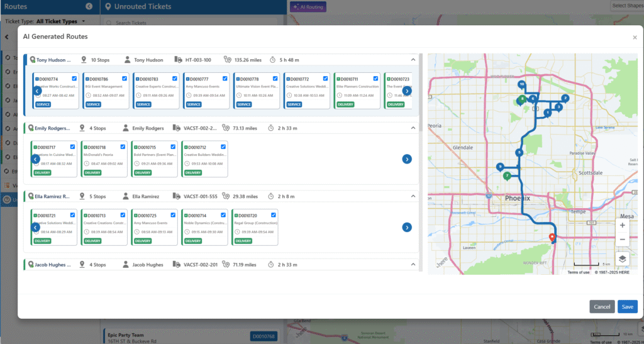Click map stop marker number 9

[499, 167]
